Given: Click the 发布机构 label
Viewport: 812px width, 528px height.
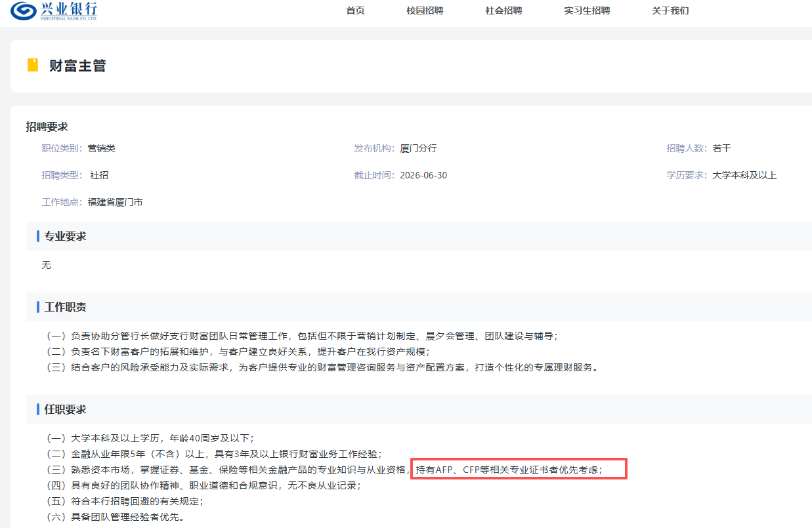Looking at the screenshot, I should coord(375,148).
